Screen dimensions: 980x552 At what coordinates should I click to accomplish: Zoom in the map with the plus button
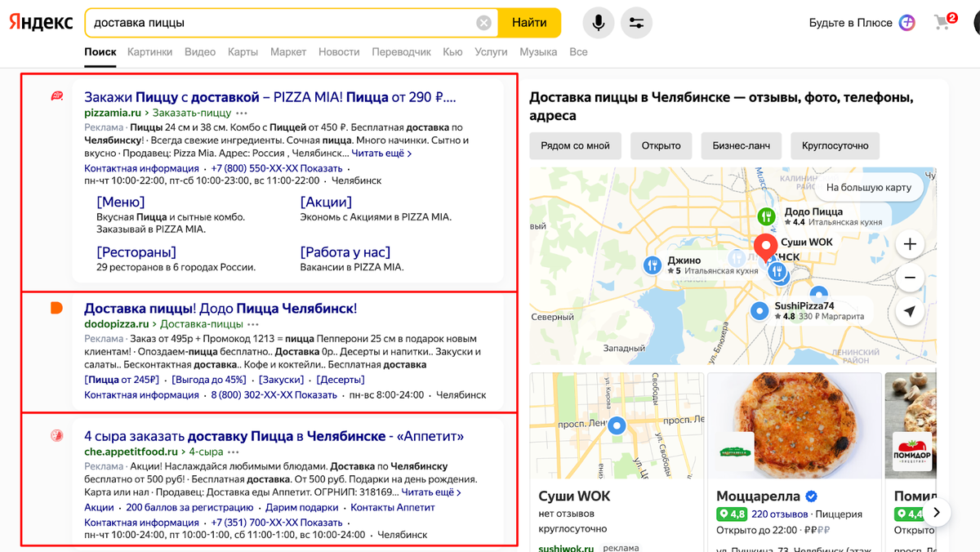pyautogui.click(x=910, y=243)
